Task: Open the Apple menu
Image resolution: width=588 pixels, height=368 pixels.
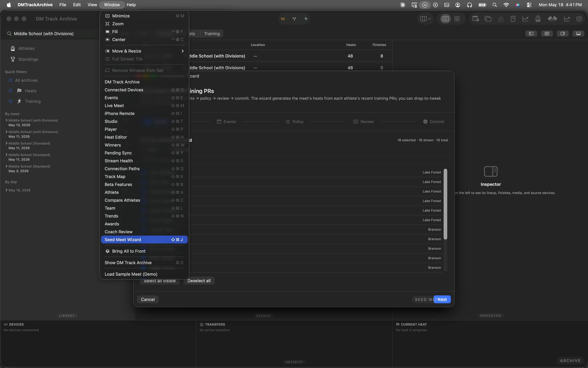Action: pos(9,5)
